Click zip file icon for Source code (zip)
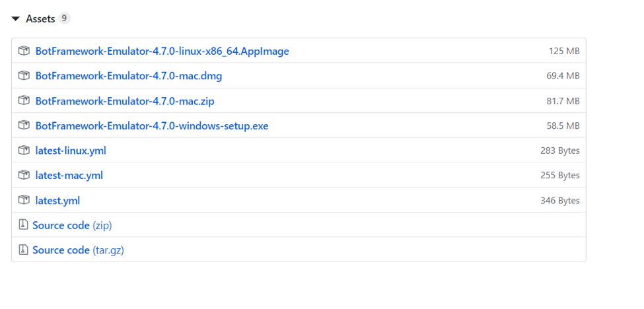This screenshot has width=644, height=309. (23, 225)
